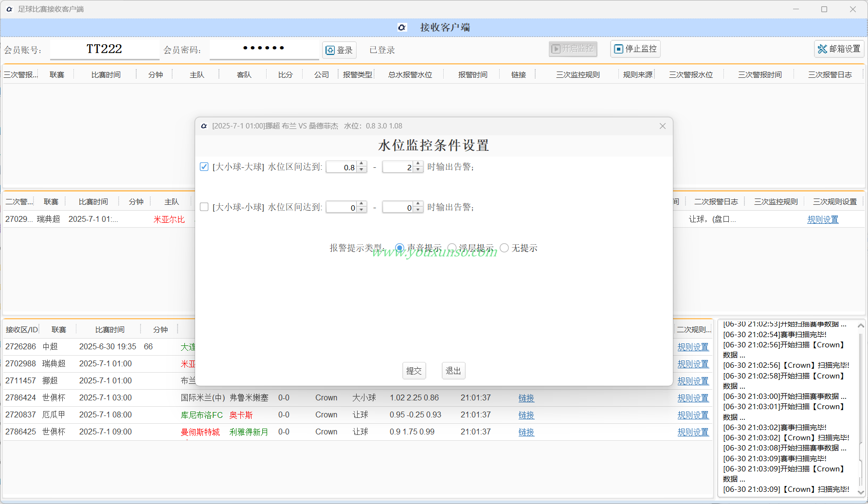Screen dimensions: 868x504
Task: Click the 大球 lower value field 0.8
Action: (x=342, y=167)
